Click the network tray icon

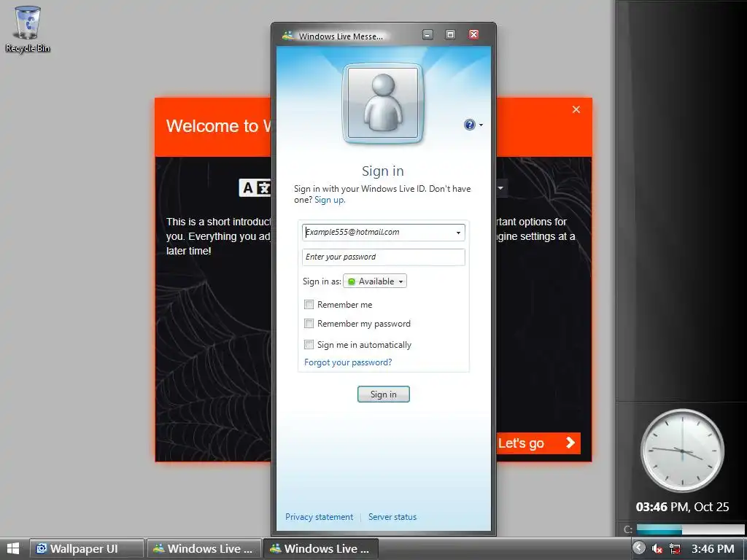tap(675, 549)
